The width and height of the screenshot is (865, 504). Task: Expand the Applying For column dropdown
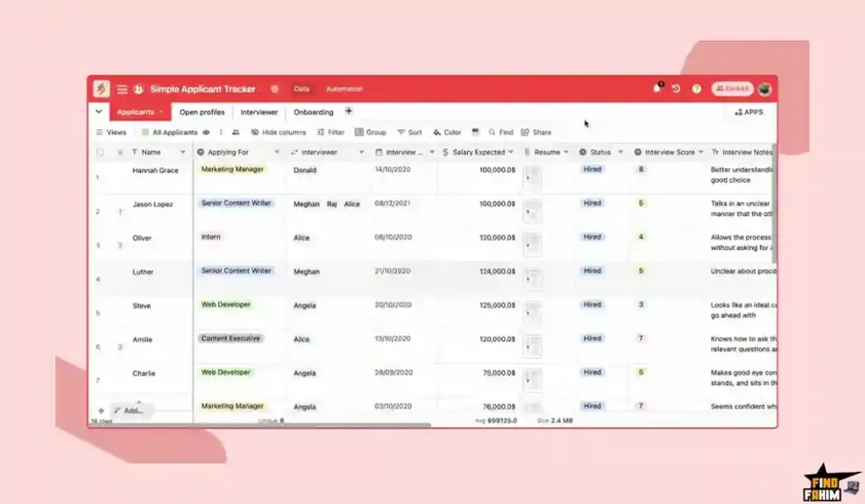(x=276, y=152)
